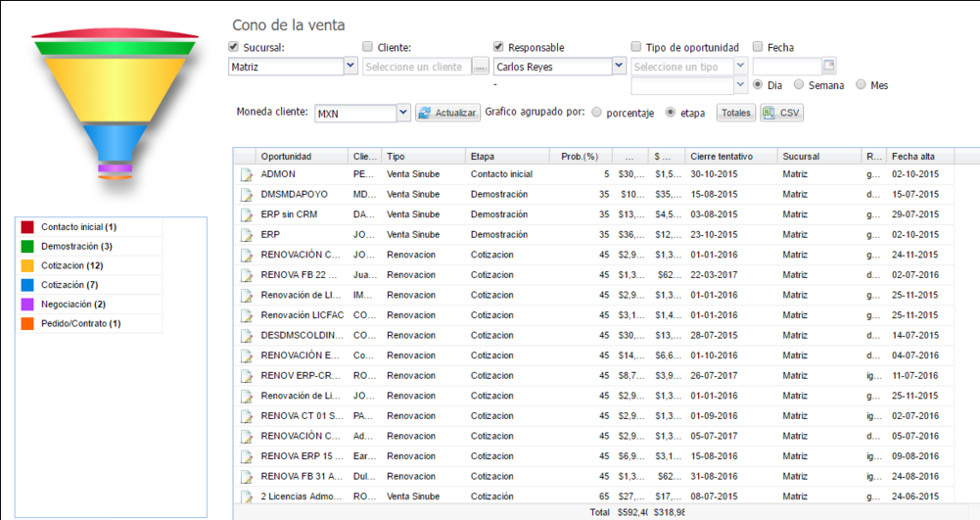Click the edit icon for DESDMSCOLDIN row

[247, 336]
